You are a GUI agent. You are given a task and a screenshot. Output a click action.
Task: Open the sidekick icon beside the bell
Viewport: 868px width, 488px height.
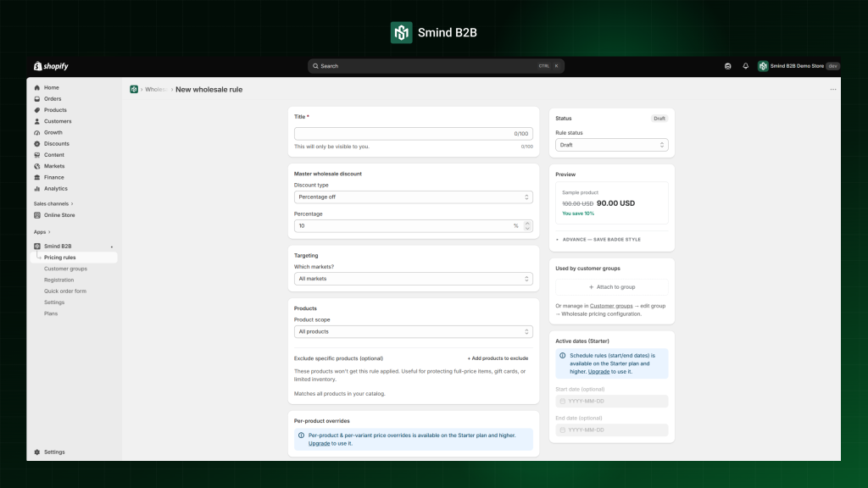[x=727, y=66]
